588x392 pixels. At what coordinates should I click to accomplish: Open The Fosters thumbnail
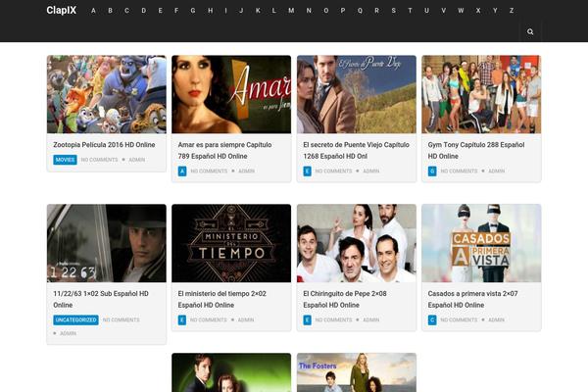click(x=357, y=372)
